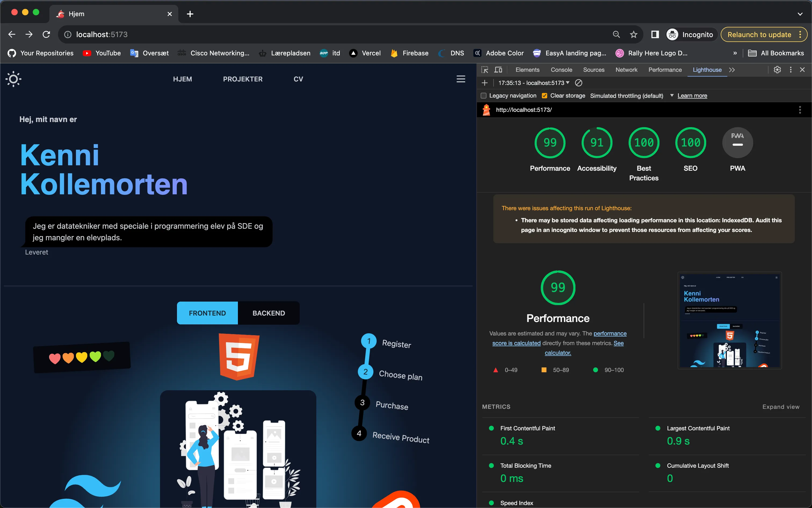Open the website hamburger menu
Image resolution: width=812 pixels, height=508 pixels.
pos(461,79)
